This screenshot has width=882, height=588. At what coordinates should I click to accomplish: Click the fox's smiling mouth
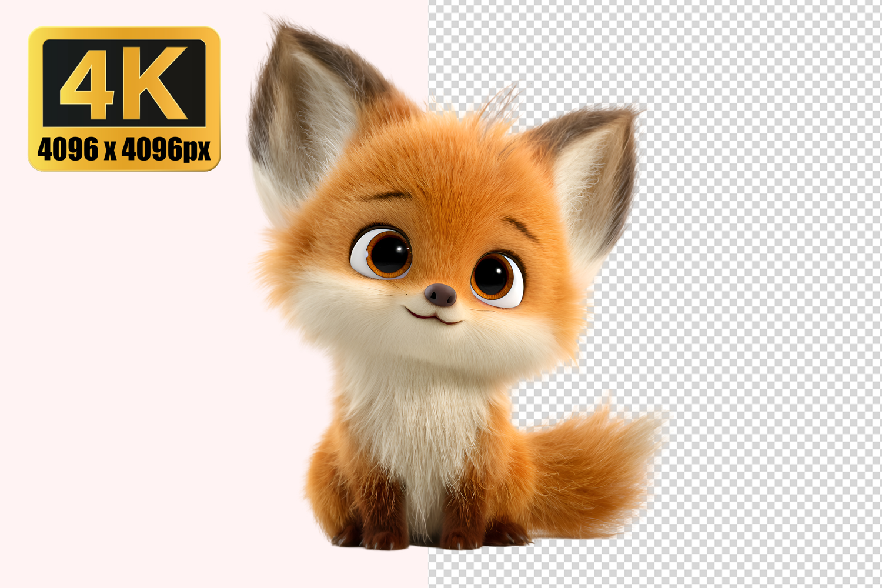click(434, 318)
